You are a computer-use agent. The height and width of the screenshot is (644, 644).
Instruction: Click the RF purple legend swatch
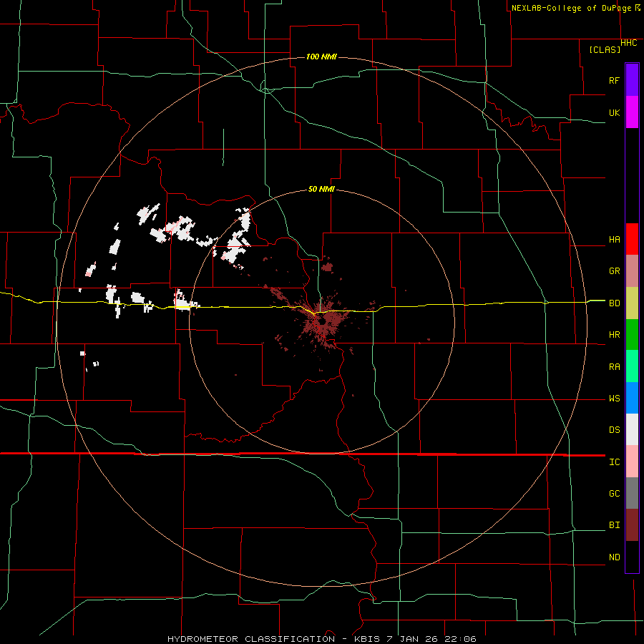click(632, 80)
